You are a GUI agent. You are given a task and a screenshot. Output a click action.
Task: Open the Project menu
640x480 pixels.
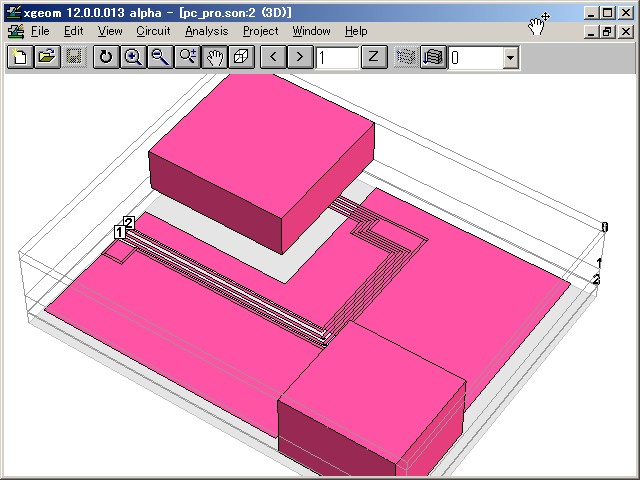[260, 31]
